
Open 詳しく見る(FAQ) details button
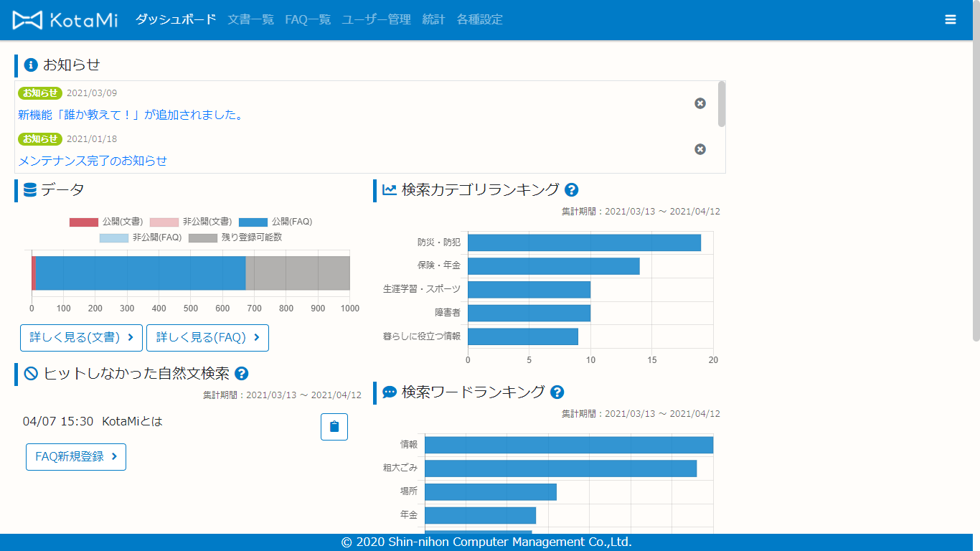click(207, 337)
